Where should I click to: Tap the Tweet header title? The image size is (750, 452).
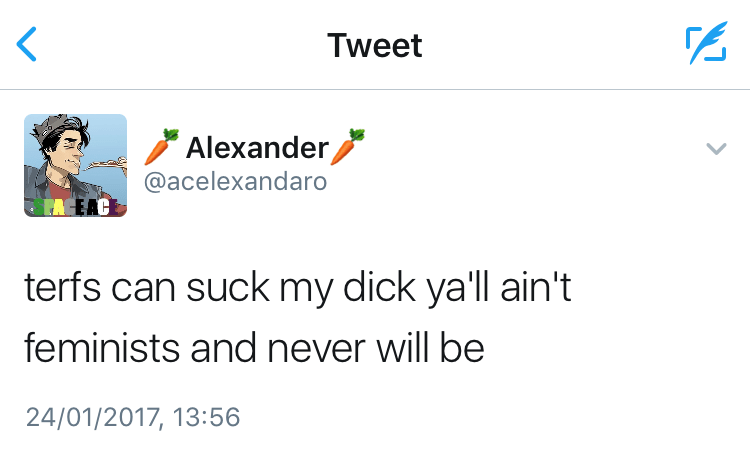[375, 45]
